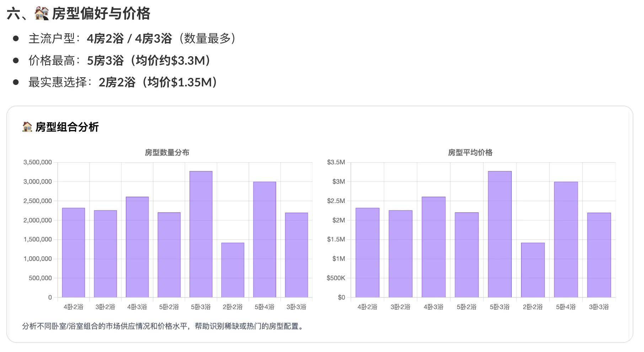Click the 3卧3浴 bar in 房型平均价格 chart
Screen dimensions: 644x352
599,255
